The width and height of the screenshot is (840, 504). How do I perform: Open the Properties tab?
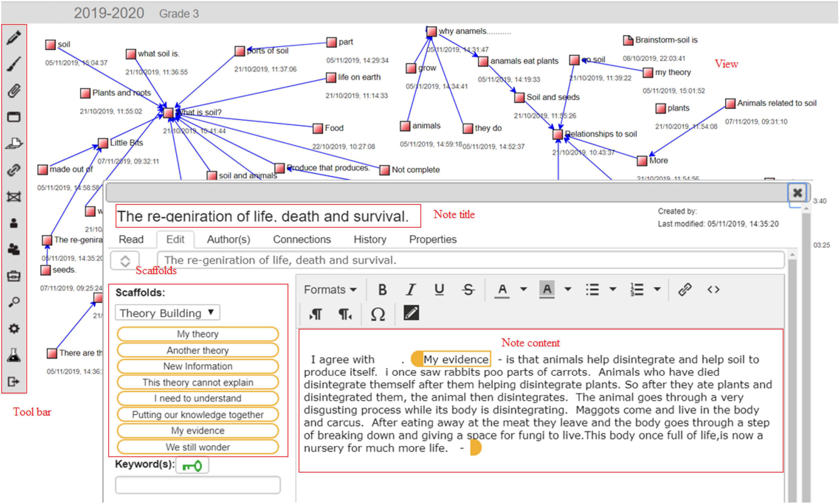pyautogui.click(x=433, y=239)
